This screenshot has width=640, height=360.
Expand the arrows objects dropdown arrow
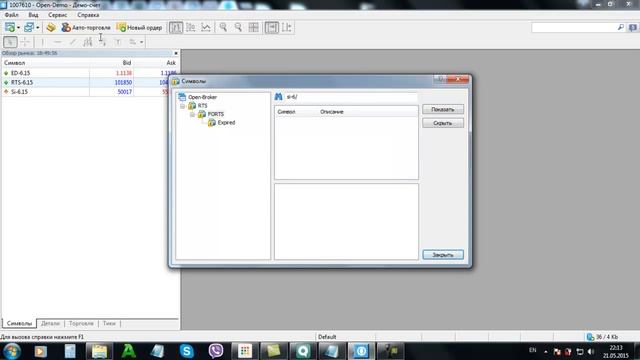click(142, 42)
